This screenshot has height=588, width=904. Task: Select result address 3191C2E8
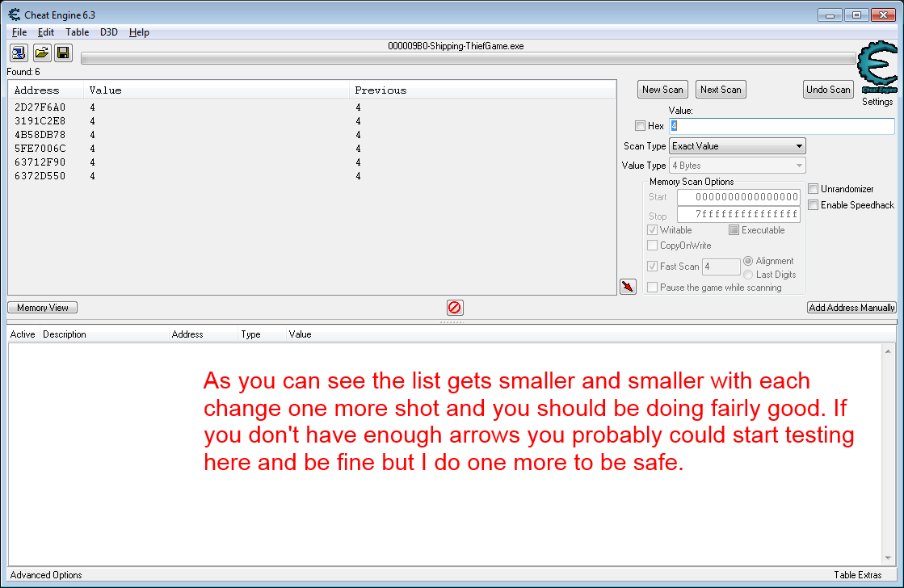(40, 121)
